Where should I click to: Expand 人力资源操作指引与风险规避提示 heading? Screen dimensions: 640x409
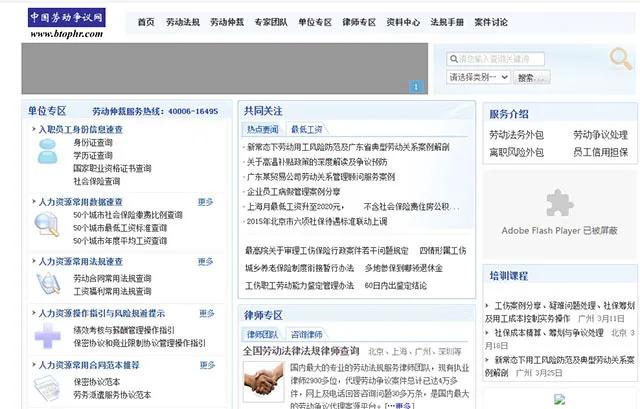point(102,313)
